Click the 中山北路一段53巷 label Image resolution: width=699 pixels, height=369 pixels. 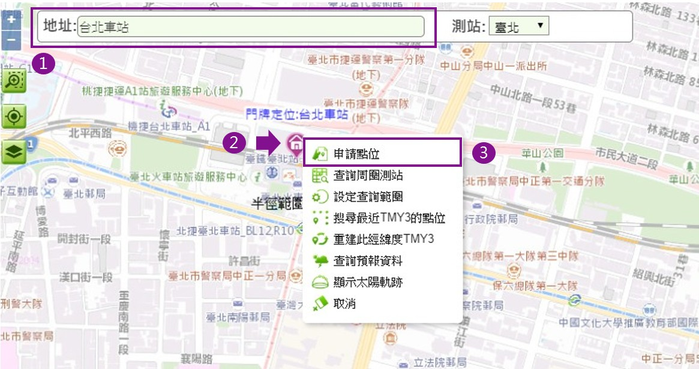[x=534, y=98]
